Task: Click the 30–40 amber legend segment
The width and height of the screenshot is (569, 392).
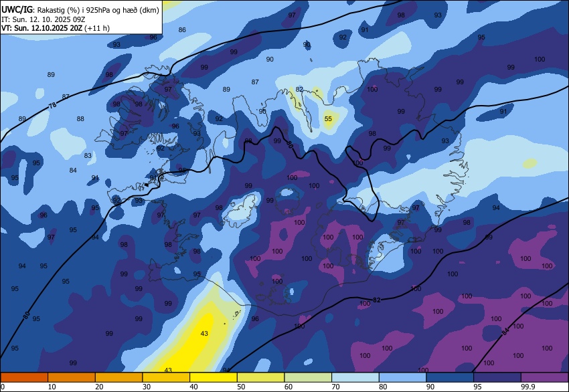Action: (x=166, y=377)
